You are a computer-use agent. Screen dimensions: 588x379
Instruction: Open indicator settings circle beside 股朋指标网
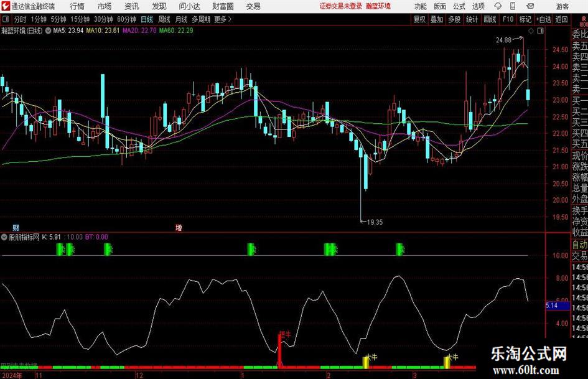click(4, 237)
